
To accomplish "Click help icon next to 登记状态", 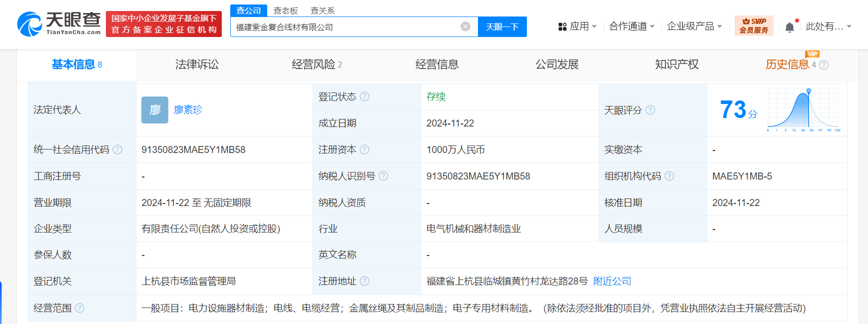I will coord(365,96).
